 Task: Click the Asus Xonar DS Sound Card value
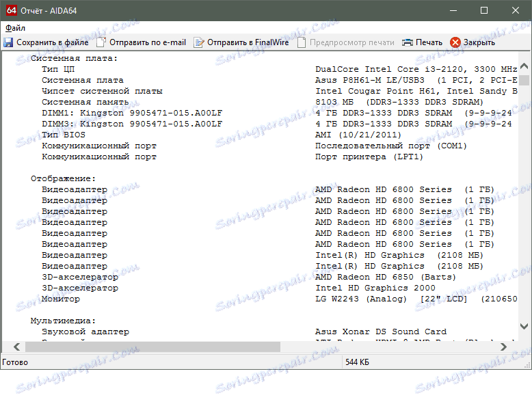tap(381, 331)
